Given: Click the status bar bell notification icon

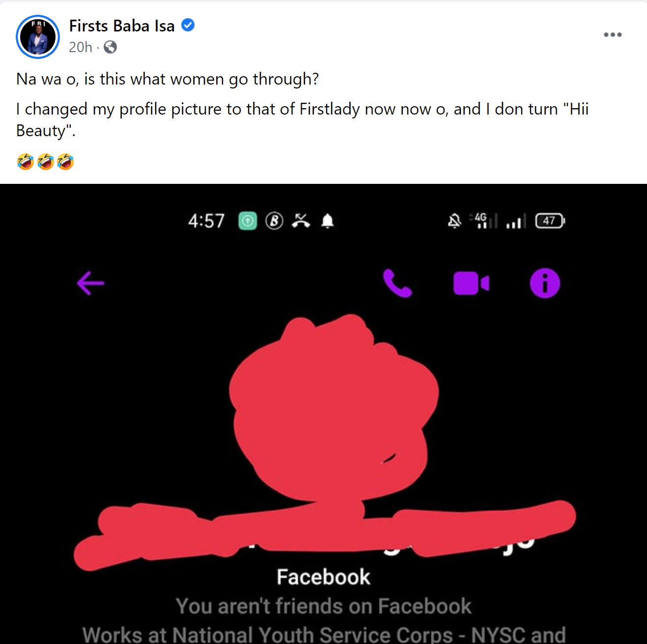Looking at the screenshot, I should pyautogui.click(x=328, y=222).
